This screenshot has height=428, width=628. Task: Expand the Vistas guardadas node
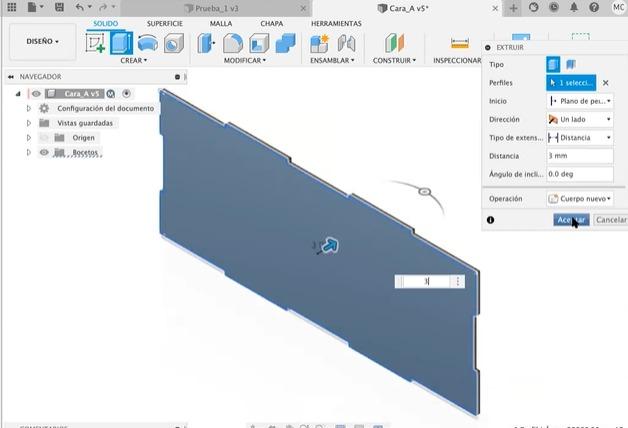tap(28, 123)
